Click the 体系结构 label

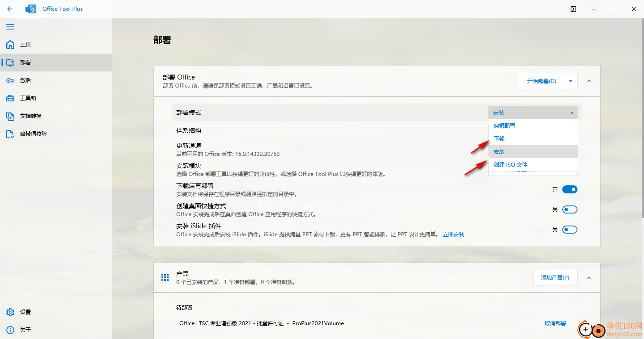tap(189, 130)
